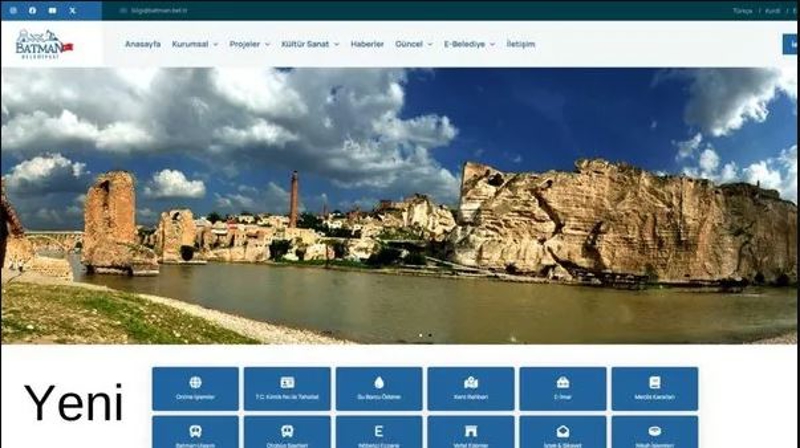The height and width of the screenshot is (448, 800).
Task: Go to the Anasayfa menu item
Action: click(142, 44)
